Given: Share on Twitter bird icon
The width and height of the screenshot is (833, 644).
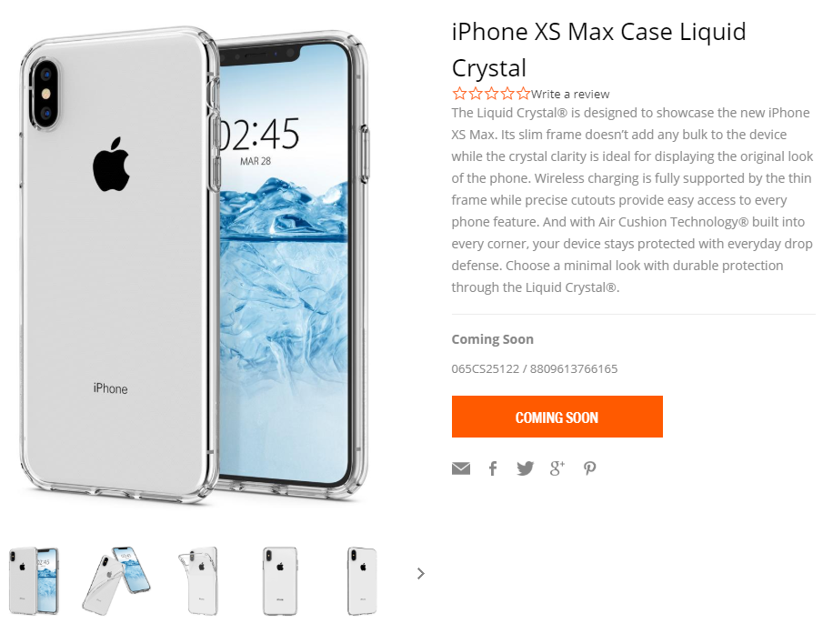Looking at the screenshot, I should 525,468.
